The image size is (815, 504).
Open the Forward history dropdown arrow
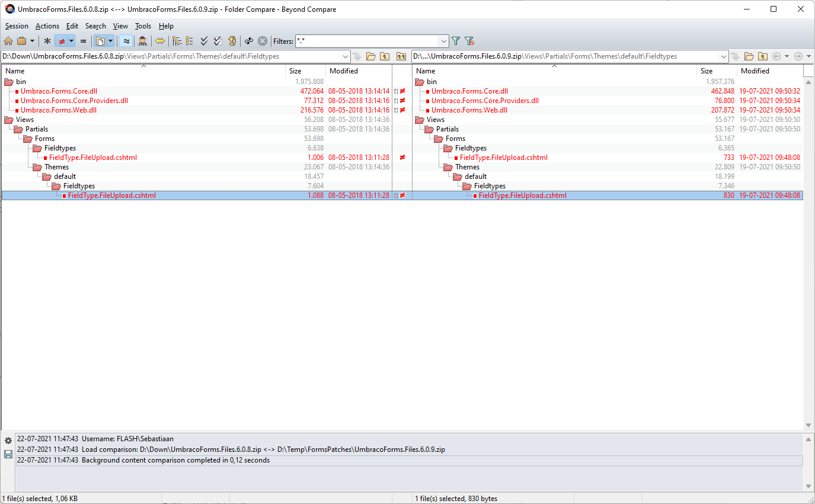coord(809,56)
